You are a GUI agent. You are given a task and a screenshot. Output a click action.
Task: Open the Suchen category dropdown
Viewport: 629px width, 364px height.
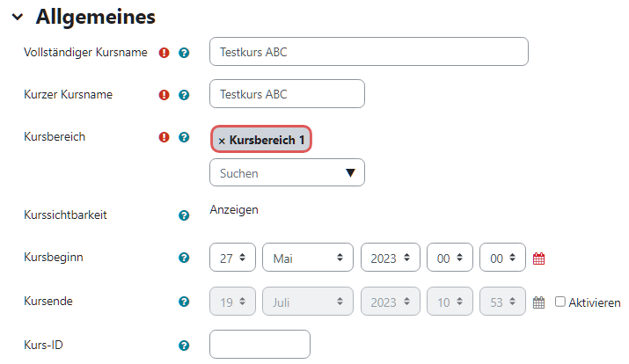pos(287,173)
